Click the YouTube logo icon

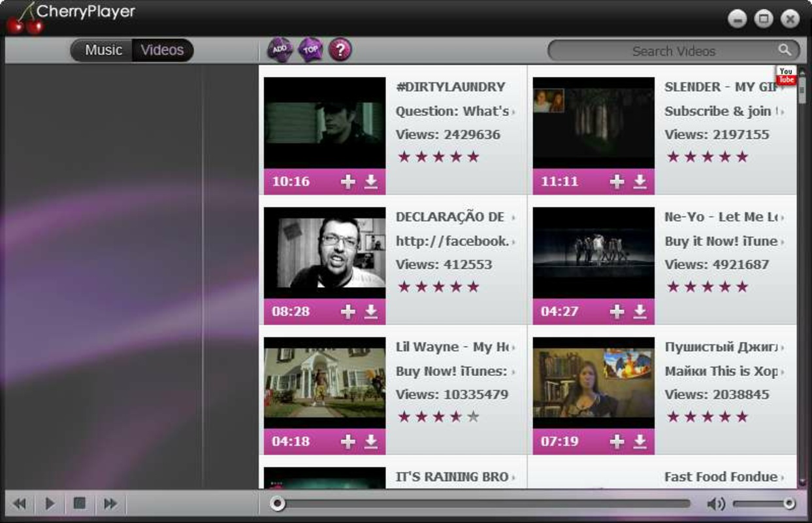pos(786,75)
